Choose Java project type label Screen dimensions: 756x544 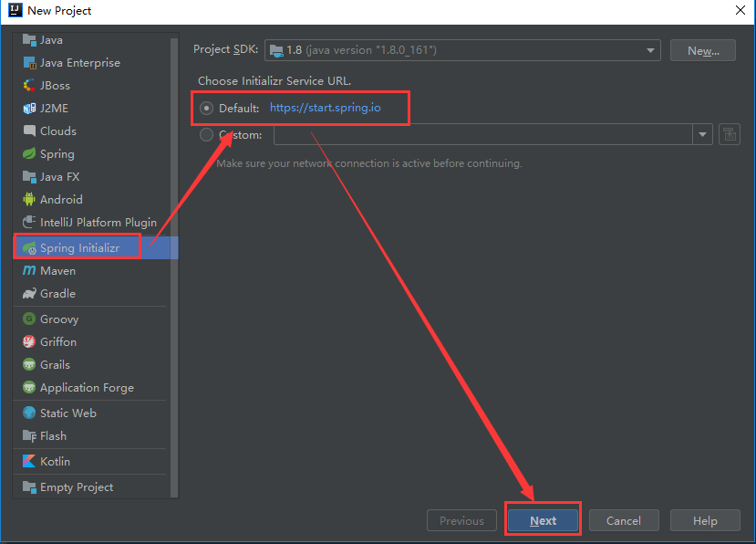point(51,40)
